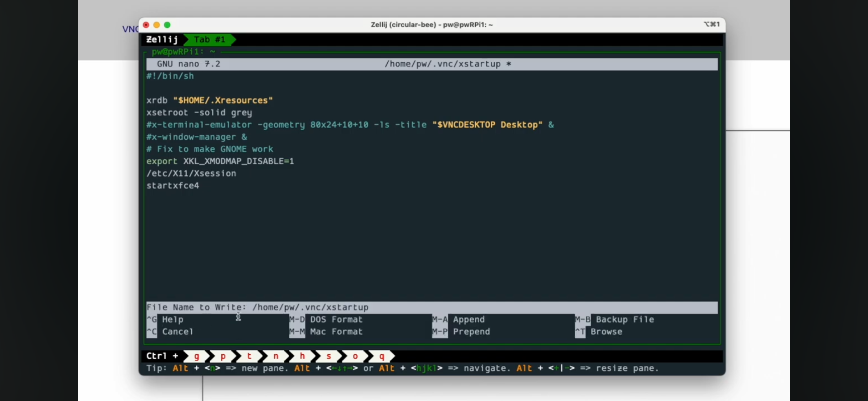Select Tab #1 in Zellij tab bar
This screenshot has width=868, height=401.
210,40
